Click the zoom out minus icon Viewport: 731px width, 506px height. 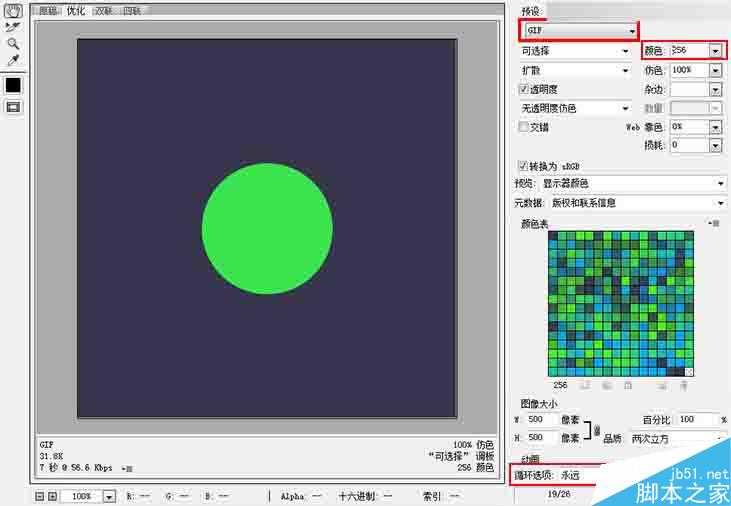click(40, 496)
